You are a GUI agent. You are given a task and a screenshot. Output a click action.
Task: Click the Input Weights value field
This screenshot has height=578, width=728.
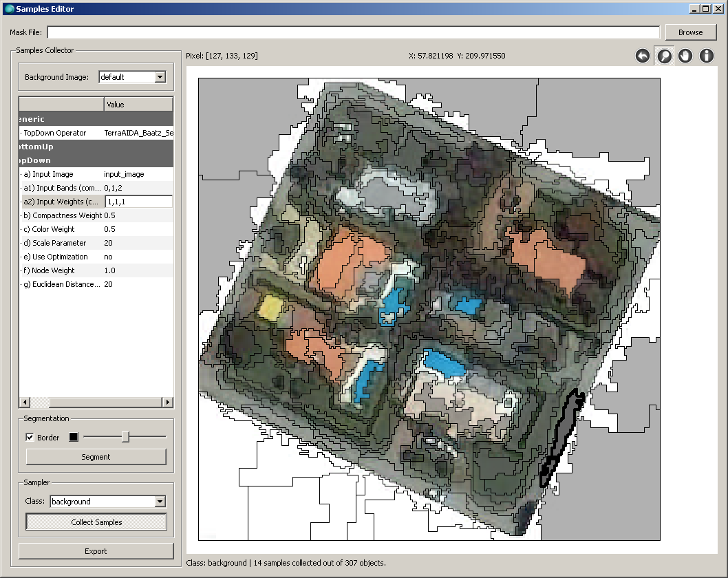(x=138, y=202)
